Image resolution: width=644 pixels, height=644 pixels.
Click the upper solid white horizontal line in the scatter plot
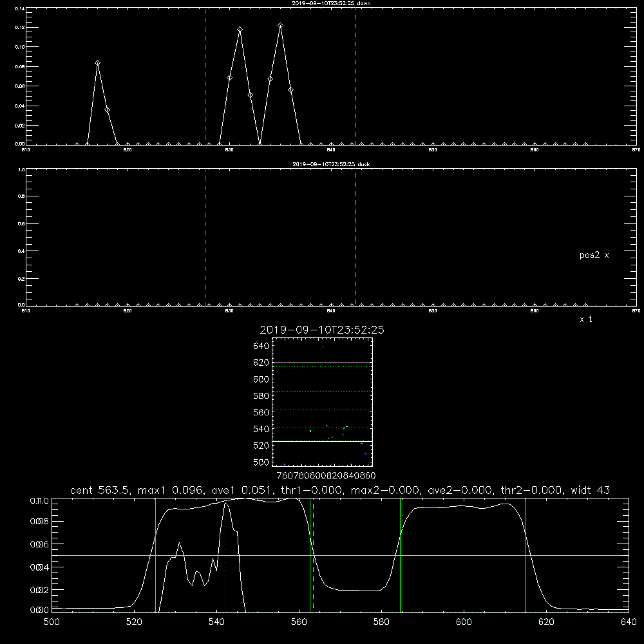click(x=322, y=363)
